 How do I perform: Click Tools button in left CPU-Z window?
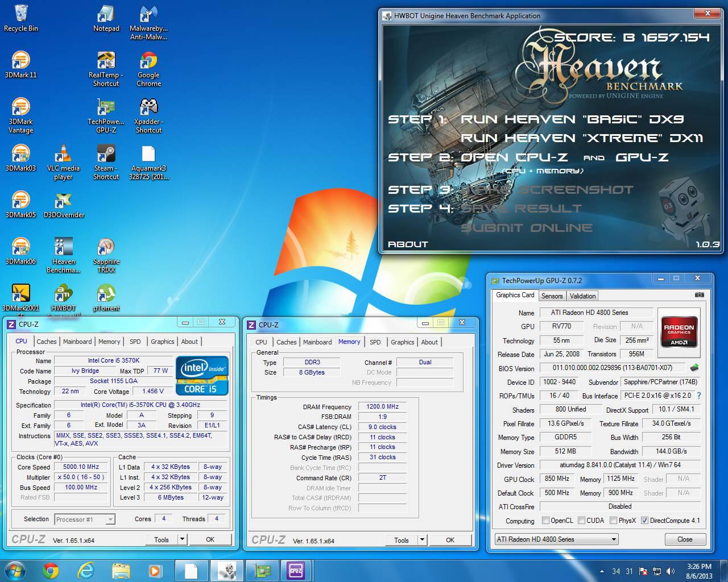pos(162,539)
